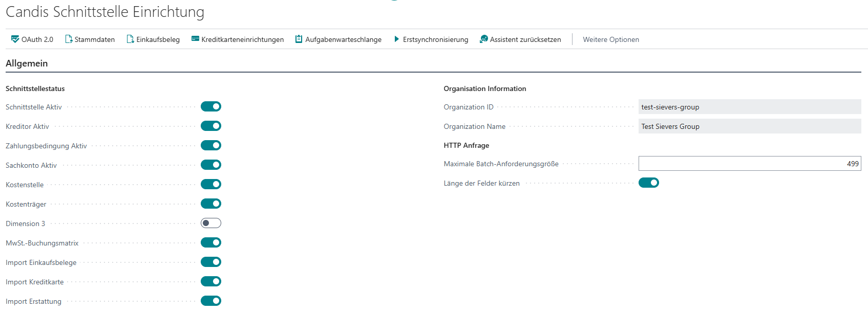Disable the Schnittstelle Aktiv toggle
The height and width of the screenshot is (313, 868).
210,106
